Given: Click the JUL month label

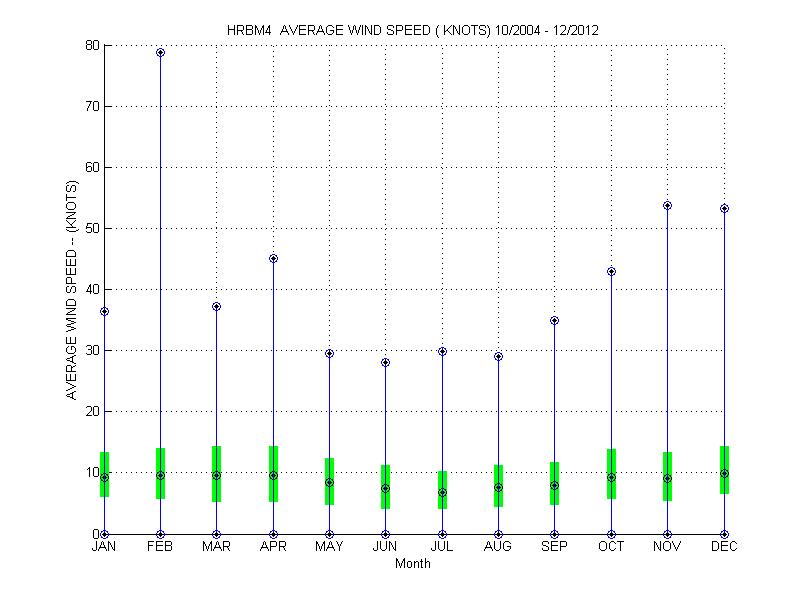Looking at the screenshot, I should point(442,546).
